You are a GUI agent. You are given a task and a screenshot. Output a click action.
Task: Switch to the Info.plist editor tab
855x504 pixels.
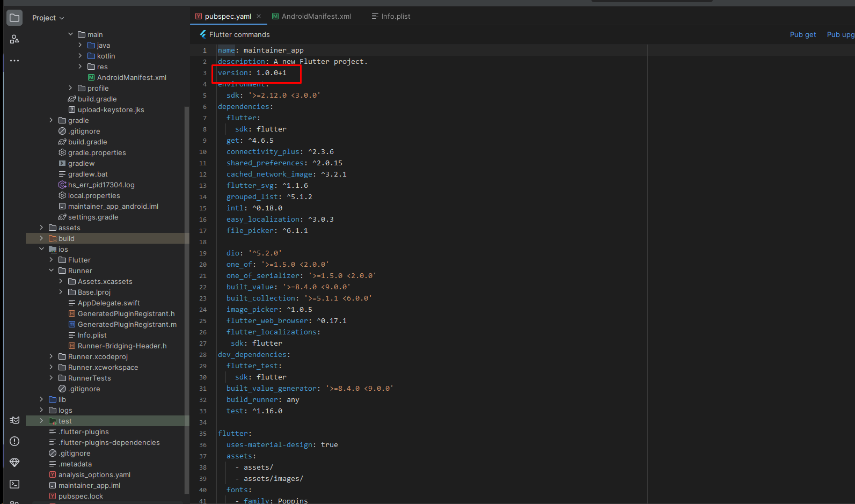391,16
